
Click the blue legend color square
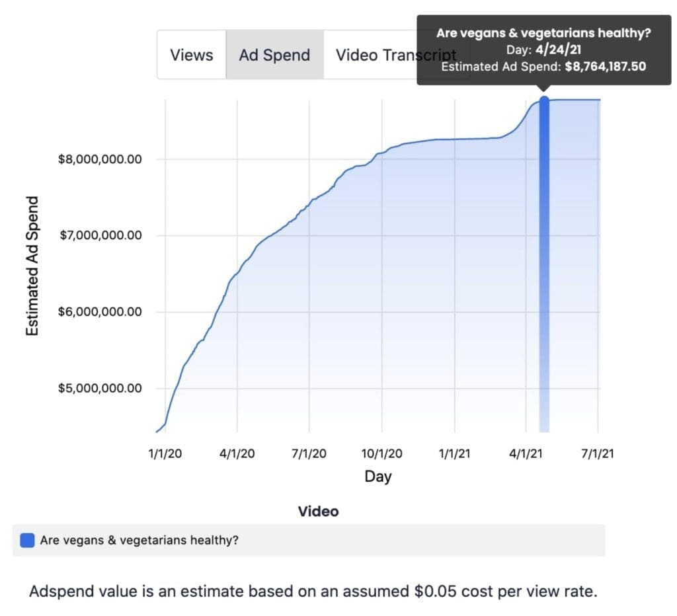coord(28,540)
